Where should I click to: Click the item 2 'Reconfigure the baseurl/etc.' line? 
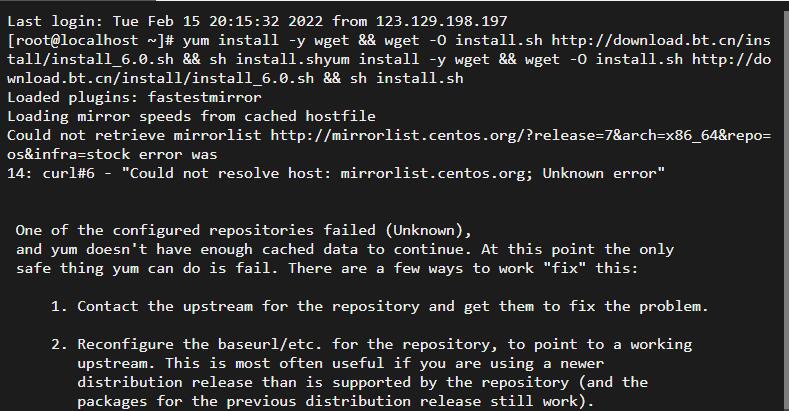[372, 345]
